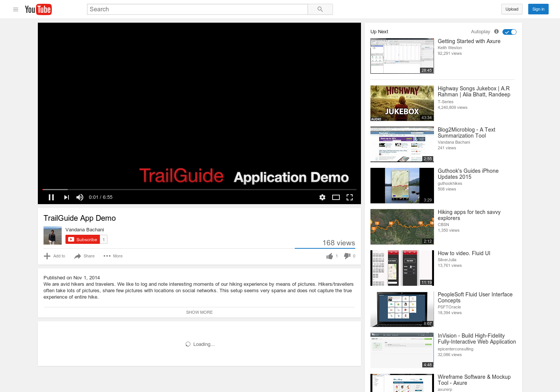Open channel page via Vandana Bachani link
Image resolution: width=560 pixels, height=392 pixels.
click(84, 229)
